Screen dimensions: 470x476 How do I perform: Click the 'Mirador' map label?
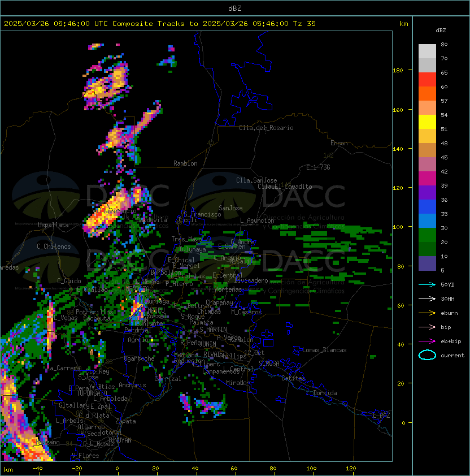tap(238, 383)
